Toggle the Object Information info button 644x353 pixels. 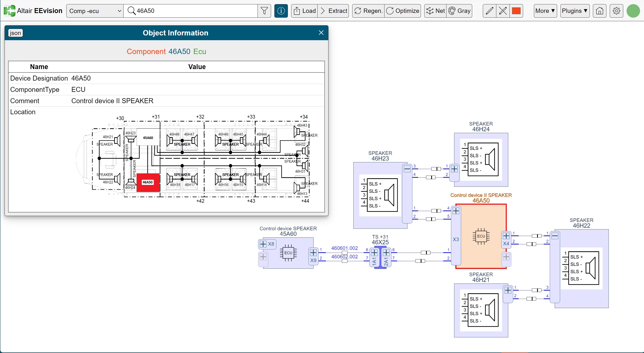pos(281,11)
